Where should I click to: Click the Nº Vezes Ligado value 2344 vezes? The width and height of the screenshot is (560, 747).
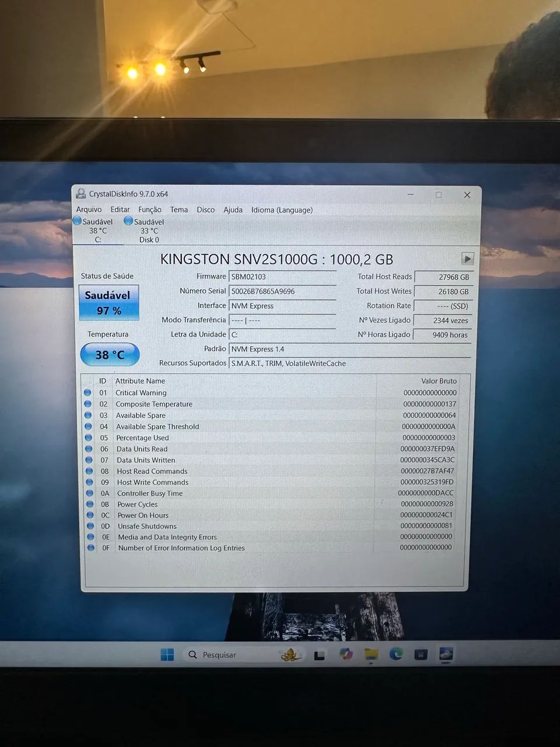442,320
